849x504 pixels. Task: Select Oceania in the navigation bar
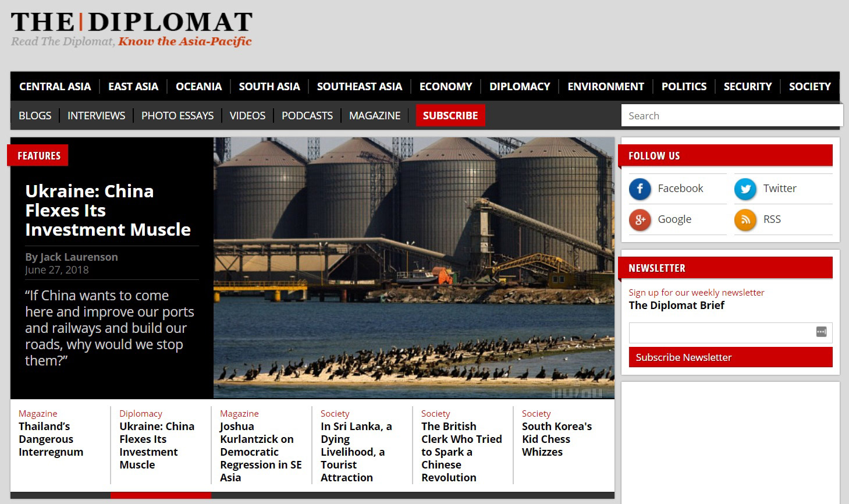click(198, 86)
